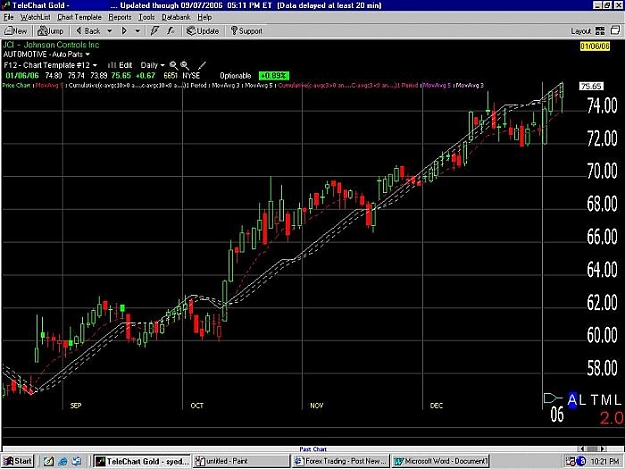Switch to Forex Trading taskbar button
The image size is (625, 469).
[340, 461]
